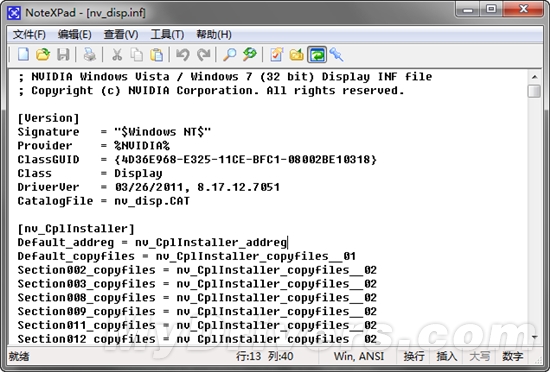Open the 工具(T) menu

167,35
